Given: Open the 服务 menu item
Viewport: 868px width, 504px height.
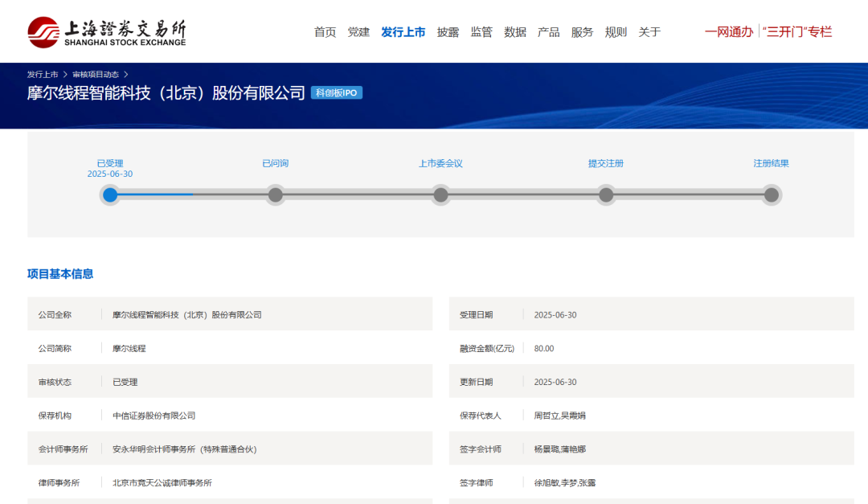Looking at the screenshot, I should [x=582, y=32].
